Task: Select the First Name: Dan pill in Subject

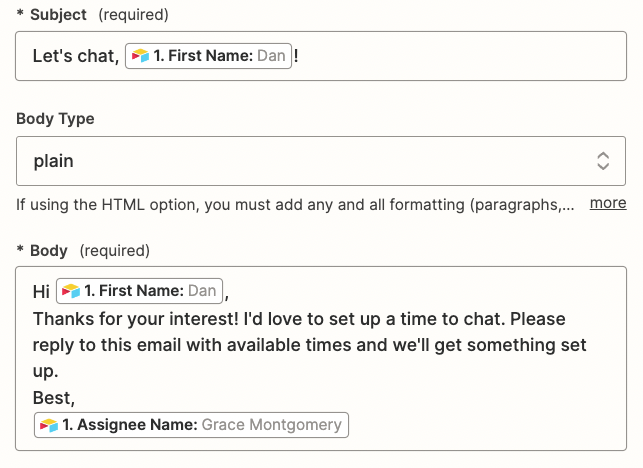Action: (208, 56)
